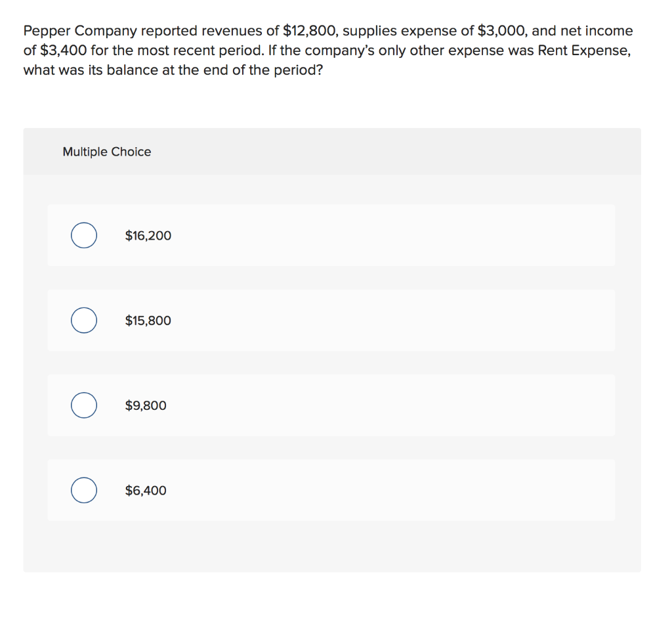Click the $6,400 answer text label
Viewport: 672px width, 620px height.
(x=145, y=490)
